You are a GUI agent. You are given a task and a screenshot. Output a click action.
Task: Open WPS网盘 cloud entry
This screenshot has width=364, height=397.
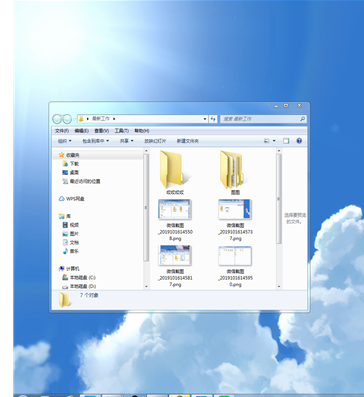point(72,199)
